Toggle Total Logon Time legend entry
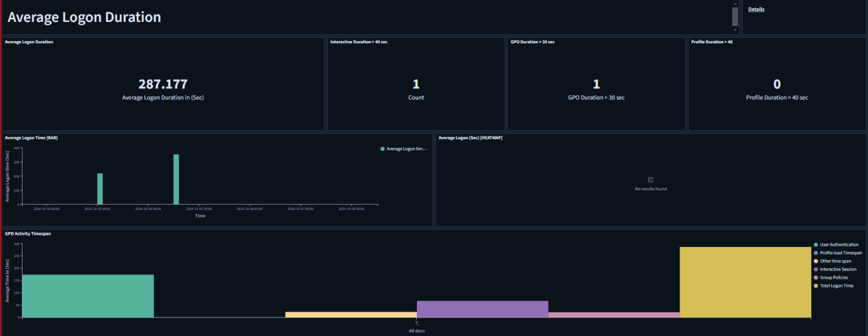The height and width of the screenshot is (336, 868). 836,285
